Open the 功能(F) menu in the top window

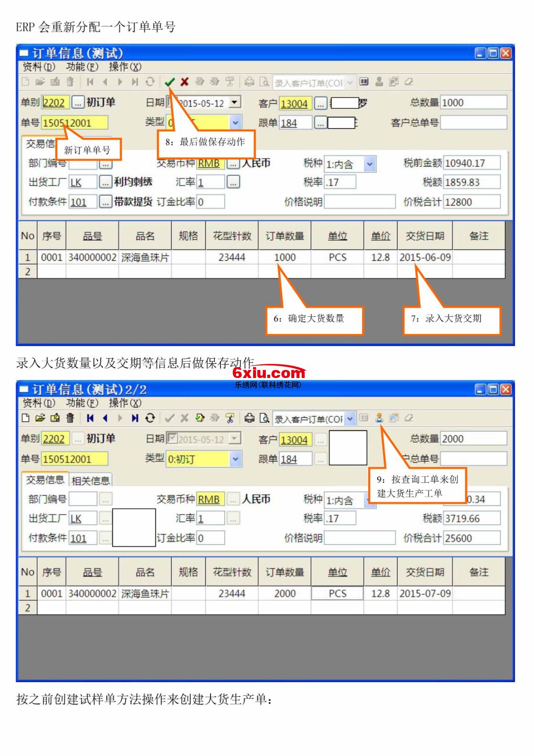pos(82,67)
